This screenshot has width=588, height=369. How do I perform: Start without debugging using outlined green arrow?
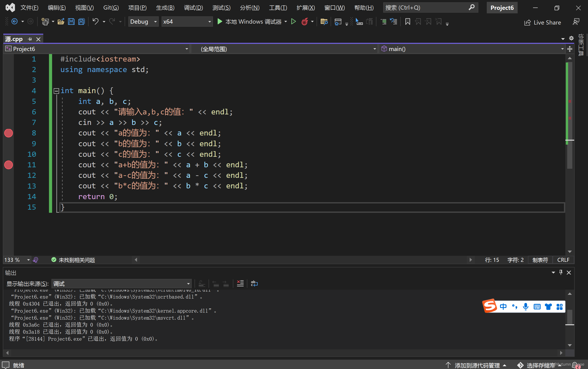[293, 22]
